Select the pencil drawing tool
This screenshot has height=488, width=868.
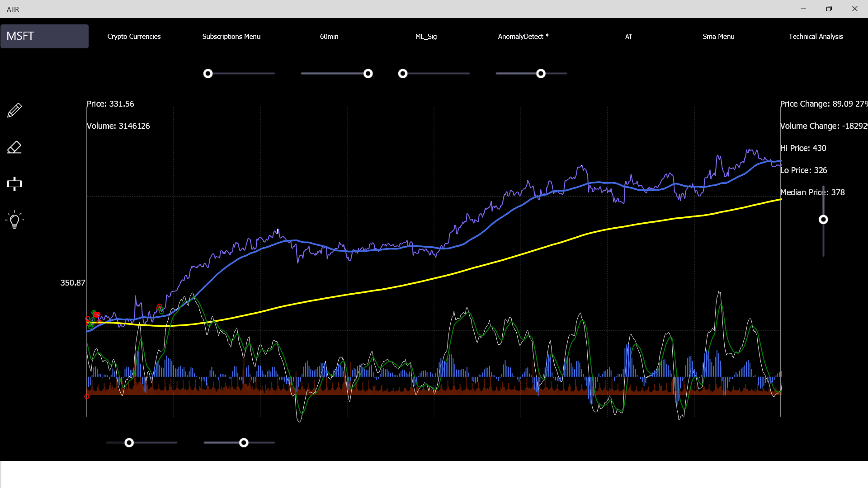(x=14, y=110)
